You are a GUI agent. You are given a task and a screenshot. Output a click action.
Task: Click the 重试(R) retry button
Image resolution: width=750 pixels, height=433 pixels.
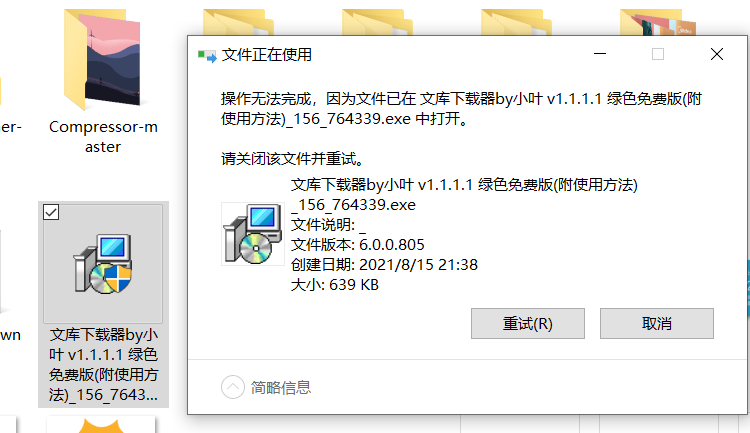coord(528,323)
